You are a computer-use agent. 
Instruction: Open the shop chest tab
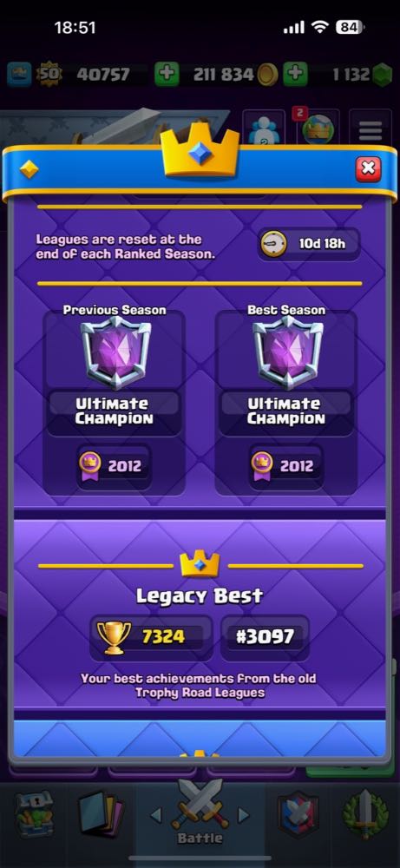pyautogui.click(x=33, y=814)
